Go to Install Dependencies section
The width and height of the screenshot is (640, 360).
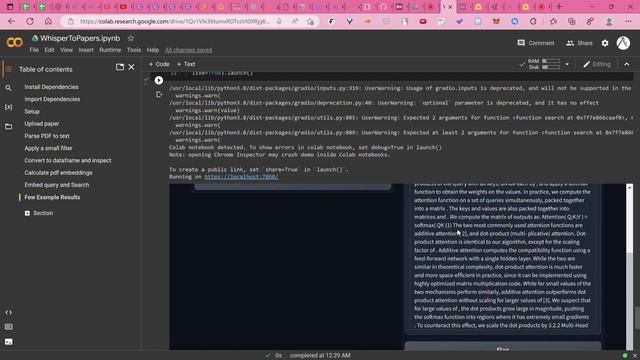coord(51,87)
